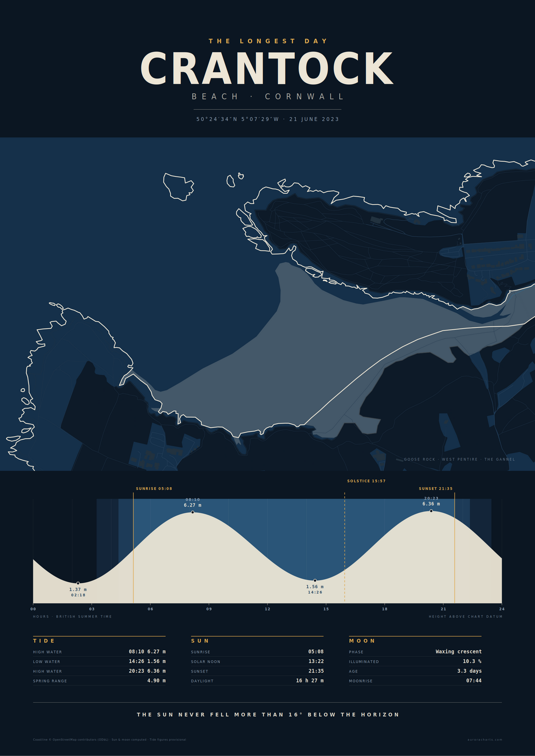535x756 pixels.
Task: Click hour axis tick '15'
Action: 326,609
